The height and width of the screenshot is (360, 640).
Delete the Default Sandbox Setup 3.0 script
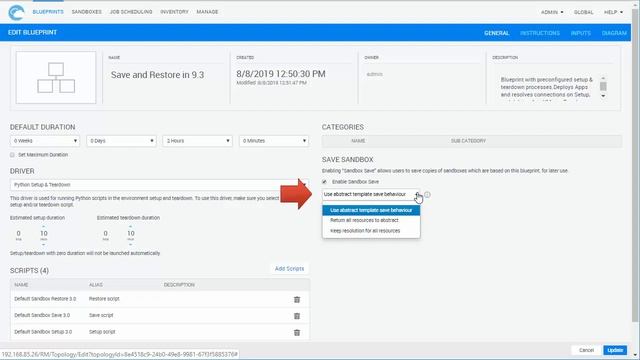pos(297,333)
